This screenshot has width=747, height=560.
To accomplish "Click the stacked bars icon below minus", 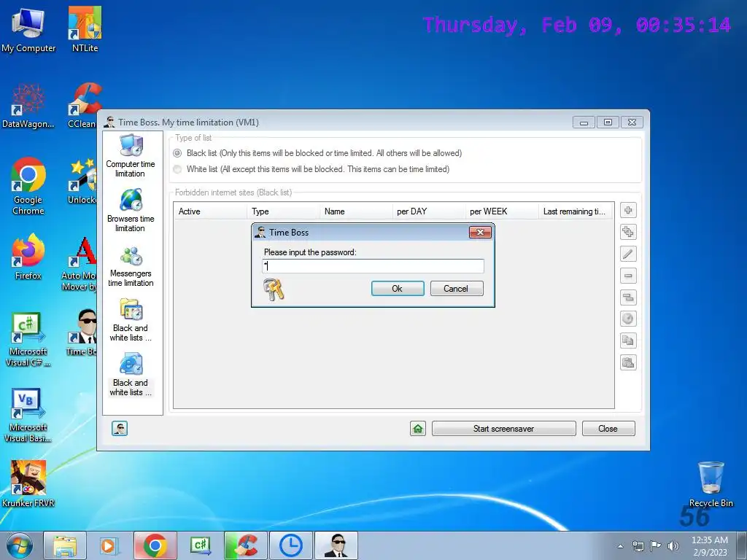I will click(628, 297).
